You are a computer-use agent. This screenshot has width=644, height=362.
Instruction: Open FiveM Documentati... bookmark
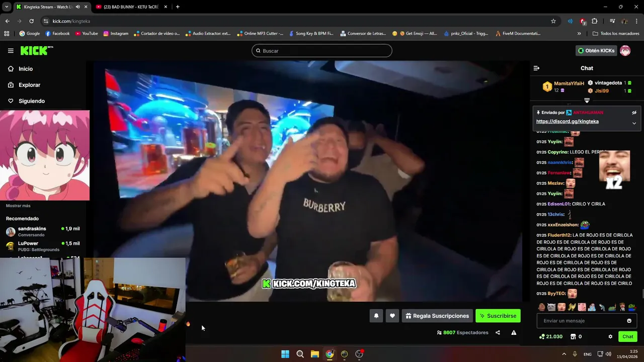(518, 34)
